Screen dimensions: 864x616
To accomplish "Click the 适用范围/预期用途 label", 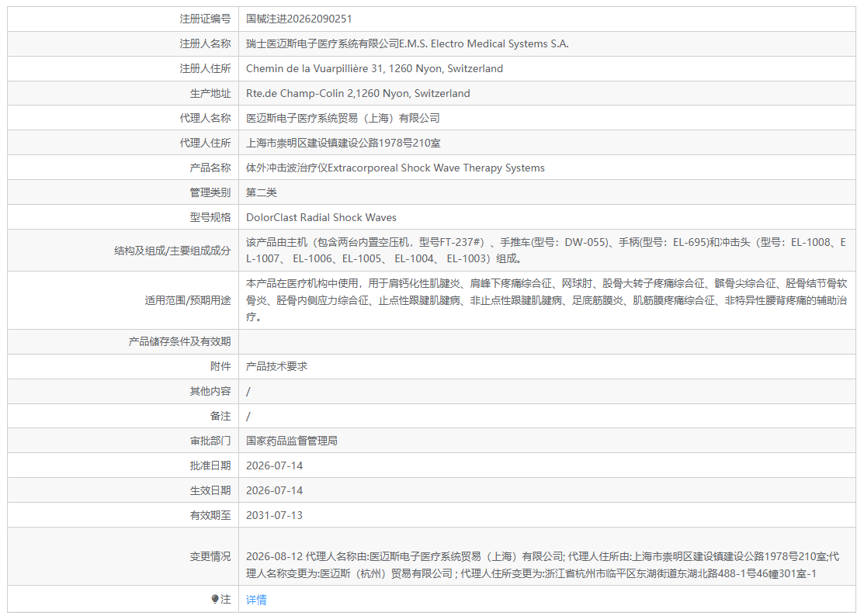I will pyautogui.click(x=187, y=300).
